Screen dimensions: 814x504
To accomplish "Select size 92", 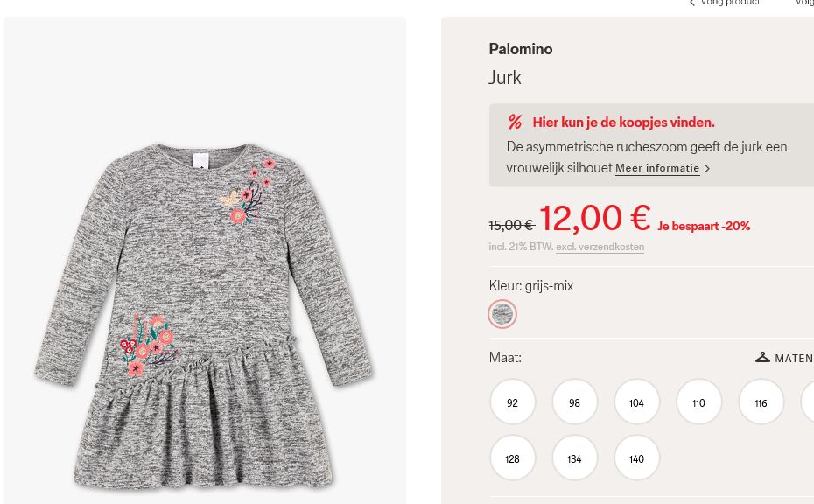I will coord(512,402).
